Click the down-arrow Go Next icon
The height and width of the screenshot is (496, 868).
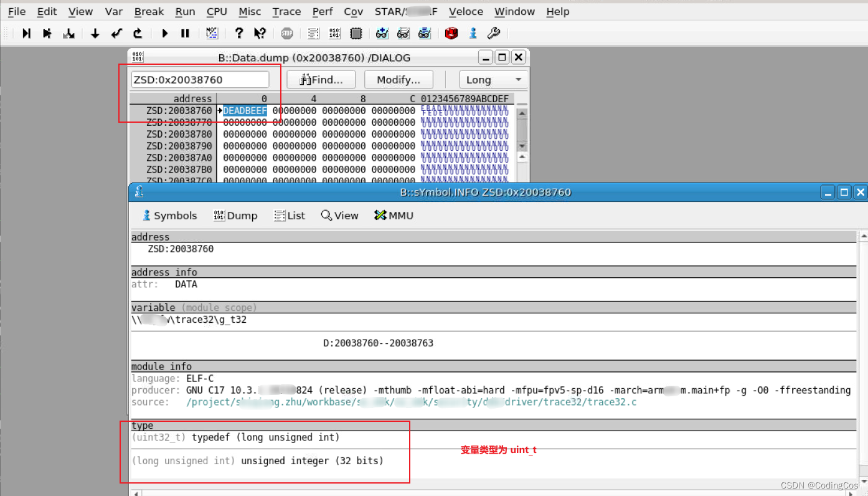pyautogui.click(x=95, y=33)
